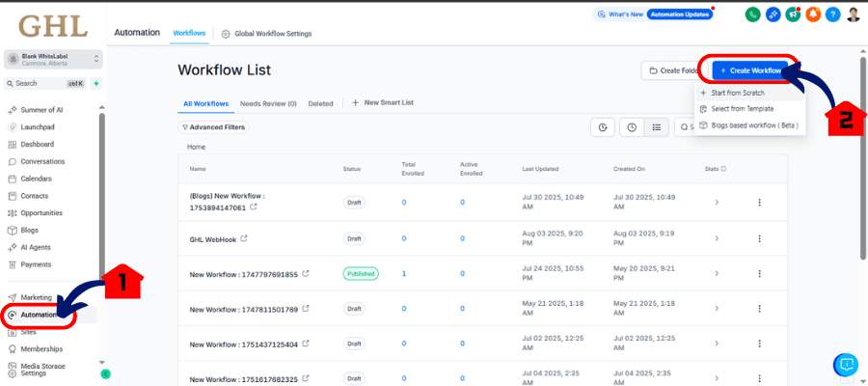Open Blogs in the sidebar

(24, 230)
